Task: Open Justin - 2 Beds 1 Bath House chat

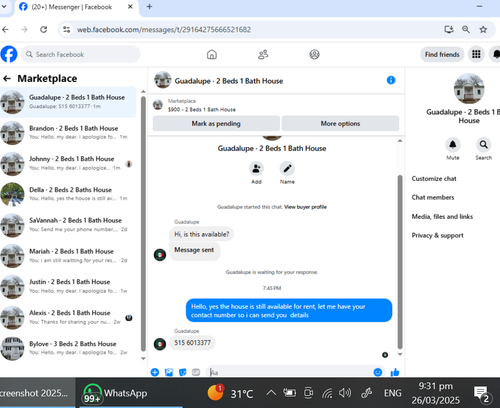Action: coord(68,286)
